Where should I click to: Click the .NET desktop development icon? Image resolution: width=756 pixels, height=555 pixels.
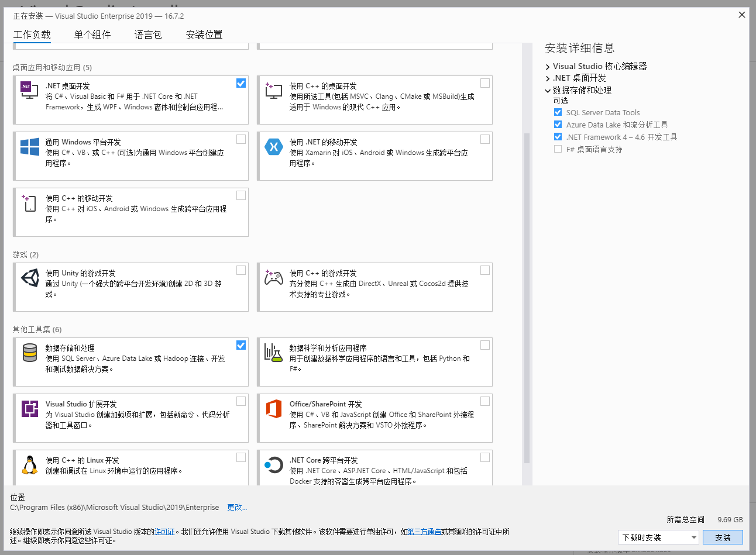[x=29, y=90]
